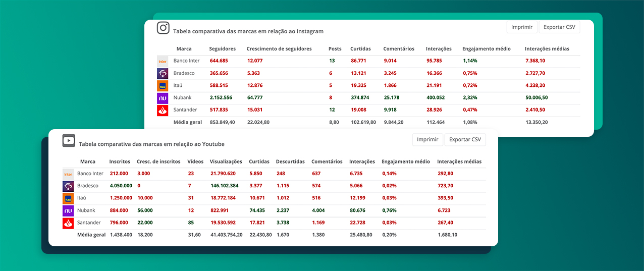Export the YouTube table with Exportar CSV

click(x=465, y=140)
